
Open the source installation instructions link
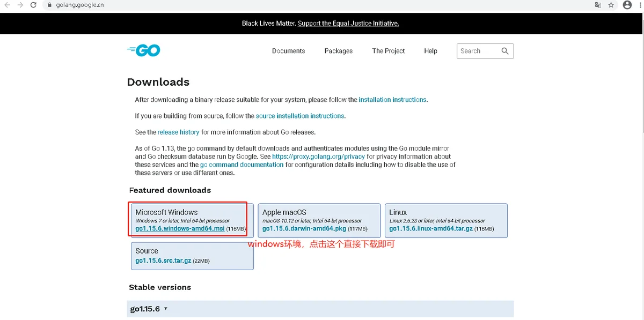[x=300, y=116]
